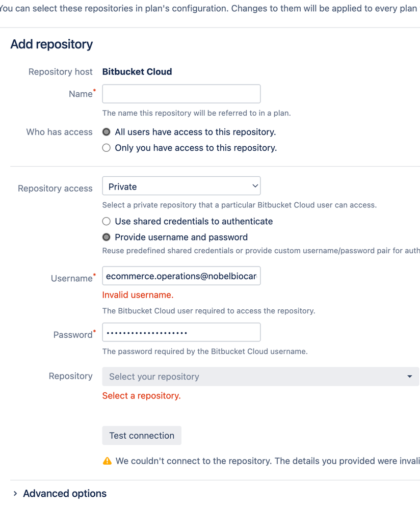Click 'Select a private repository that' description text

click(240, 205)
